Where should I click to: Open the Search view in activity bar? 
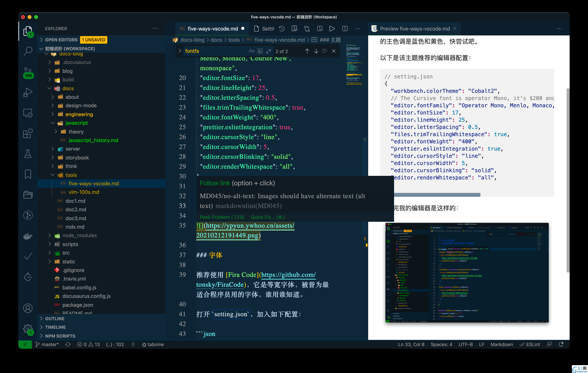(28, 51)
